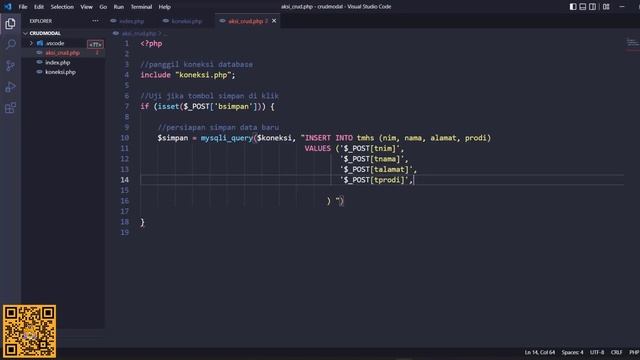This screenshot has width=640, height=360.
Task: Open the Explorer view in the activity bar
Action: click(x=10, y=24)
